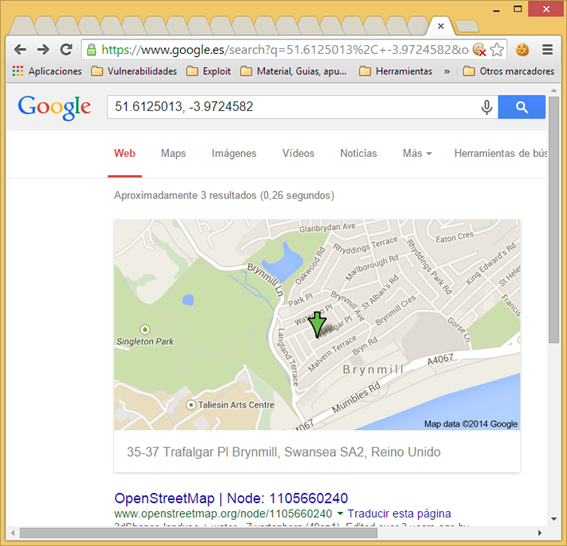Open the cookie extension icon in toolbar
This screenshot has height=546, width=567.
click(522, 50)
